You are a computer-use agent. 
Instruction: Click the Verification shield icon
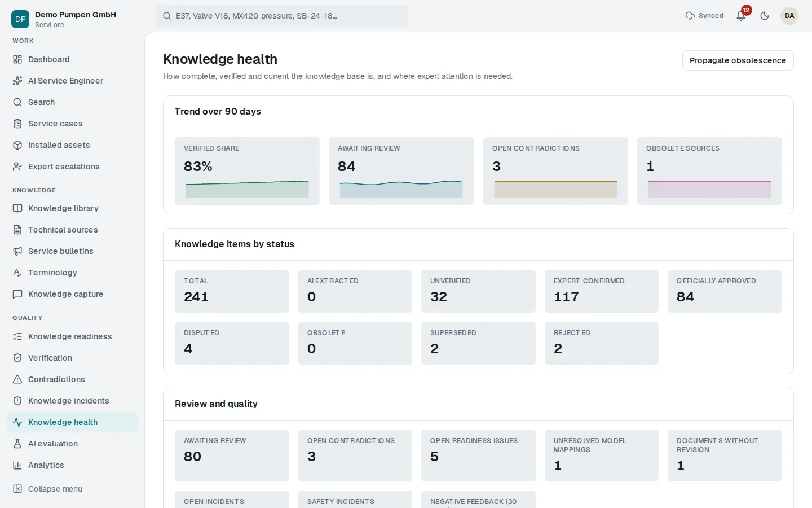click(x=17, y=358)
